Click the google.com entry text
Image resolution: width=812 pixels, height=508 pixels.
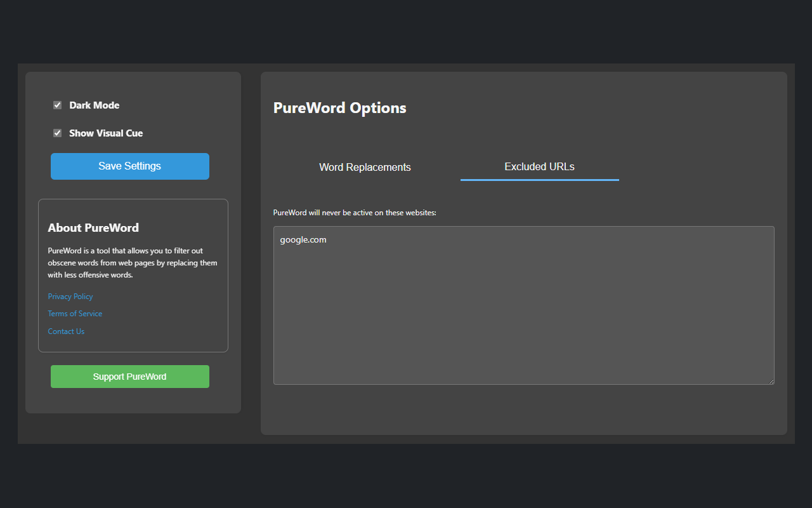coord(303,240)
